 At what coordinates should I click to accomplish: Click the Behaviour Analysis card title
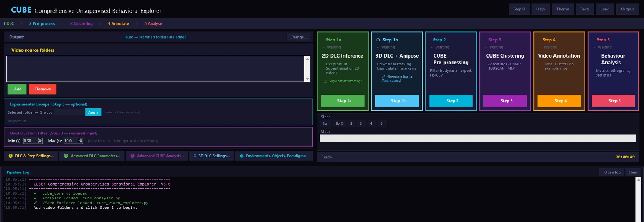click(613, 59)
